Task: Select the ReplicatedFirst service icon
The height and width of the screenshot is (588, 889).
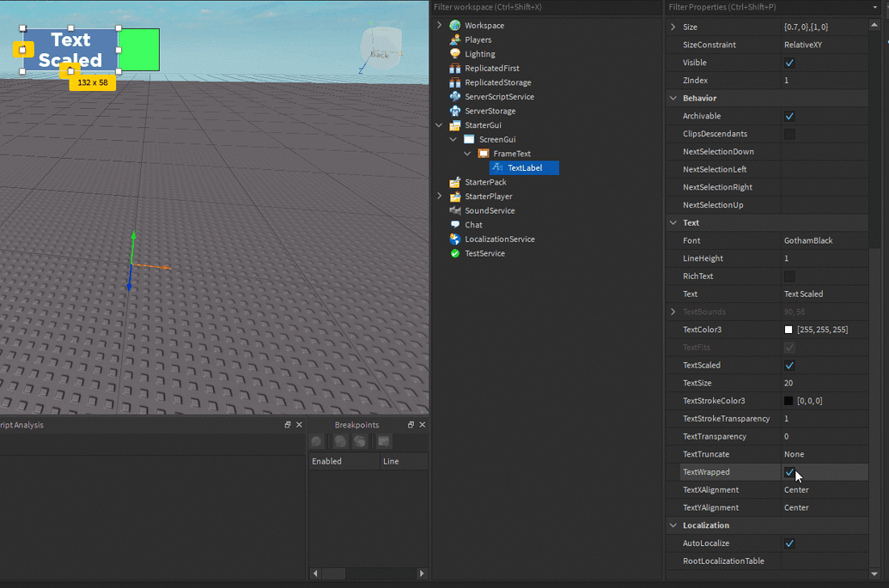Action: 454,68
